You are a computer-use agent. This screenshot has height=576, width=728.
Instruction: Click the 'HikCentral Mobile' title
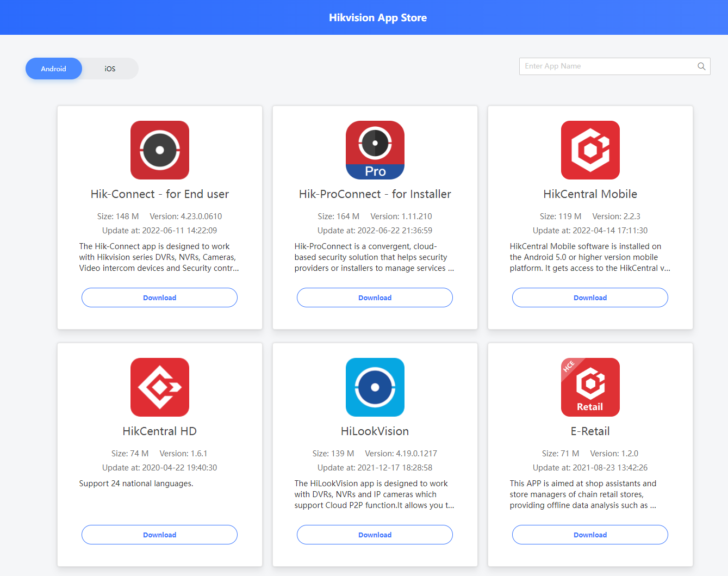[x=590, y=194]
